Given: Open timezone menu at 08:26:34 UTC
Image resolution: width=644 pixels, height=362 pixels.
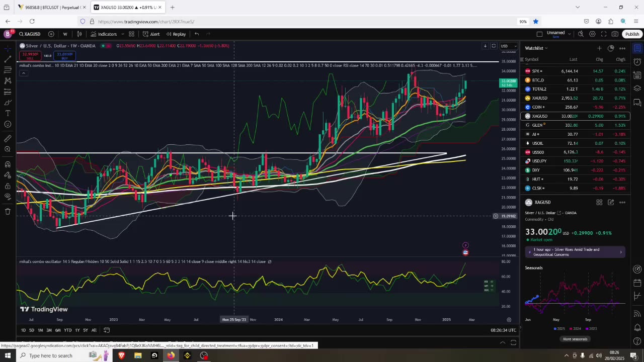Looking at the screenshot, I should 503,330.
